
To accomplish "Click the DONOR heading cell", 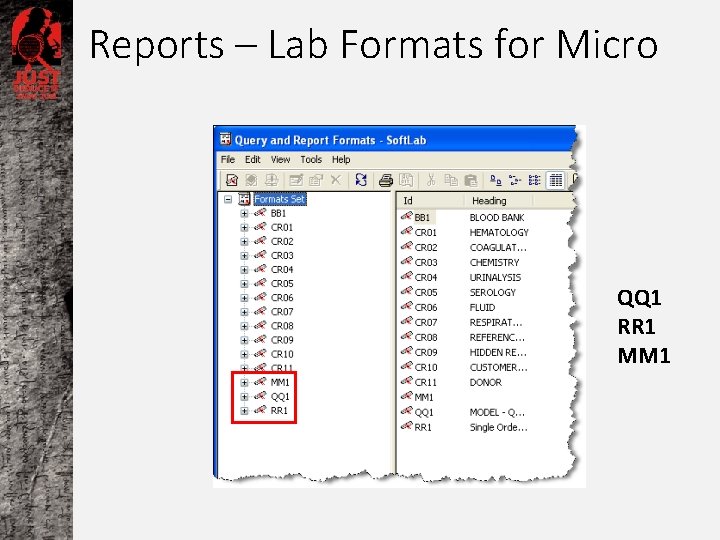I will click(x=486, y=382).
